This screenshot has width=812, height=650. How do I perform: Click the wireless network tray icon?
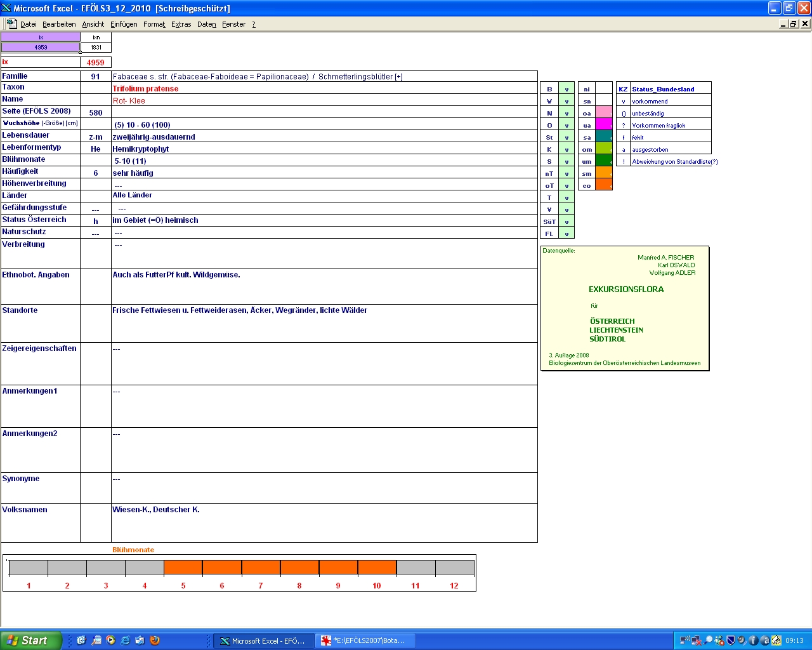[684, 640]
